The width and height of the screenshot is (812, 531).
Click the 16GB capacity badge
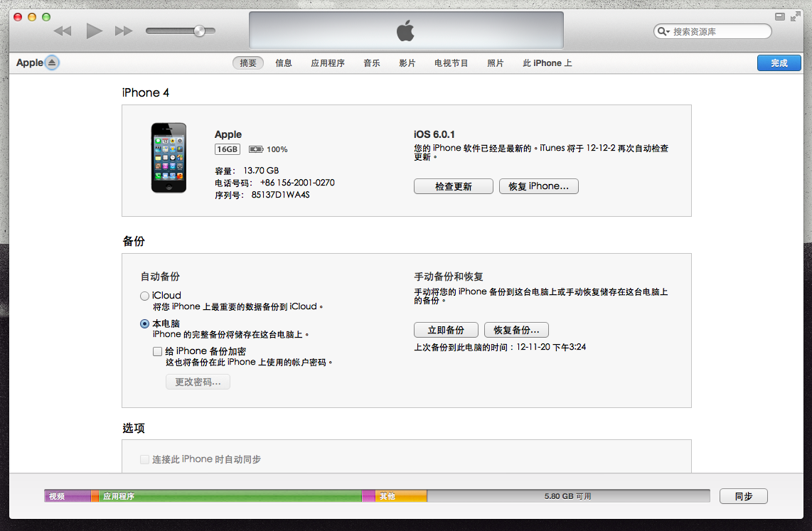coord(228,149)
